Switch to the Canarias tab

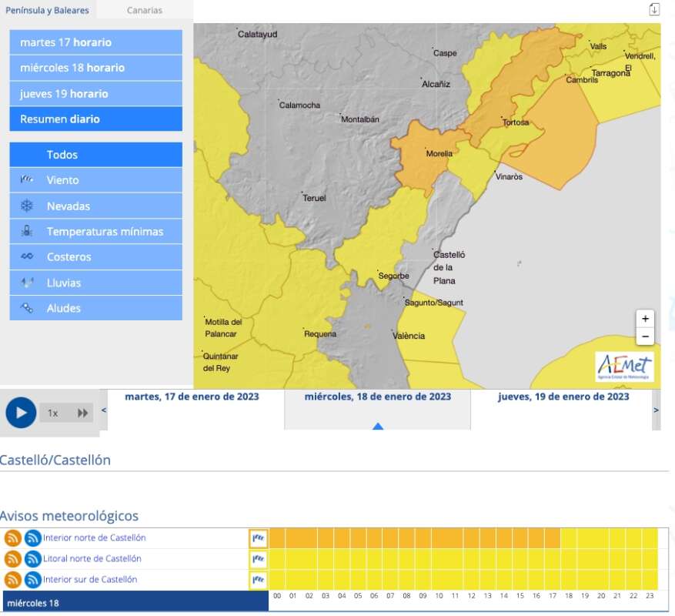tap(144, 11)
